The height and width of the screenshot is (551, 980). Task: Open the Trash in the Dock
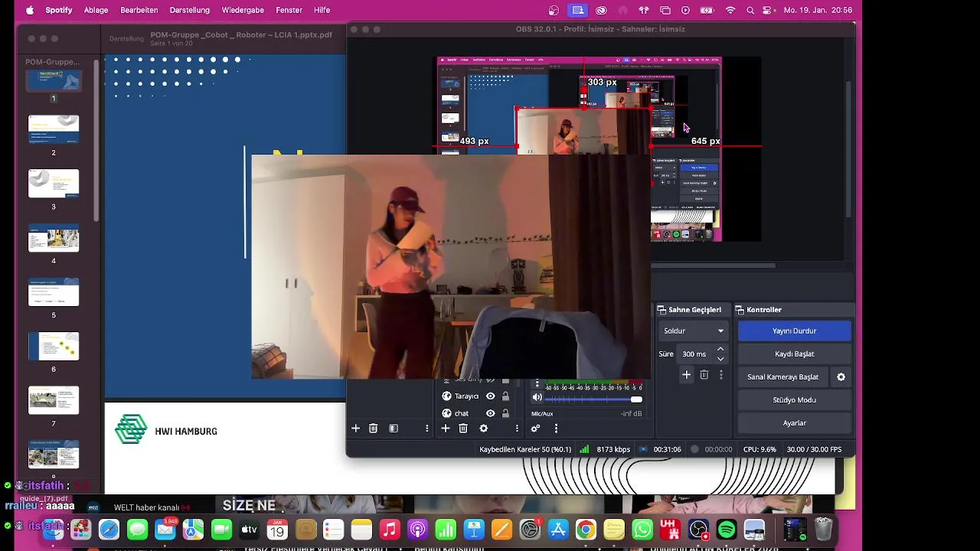823,529
